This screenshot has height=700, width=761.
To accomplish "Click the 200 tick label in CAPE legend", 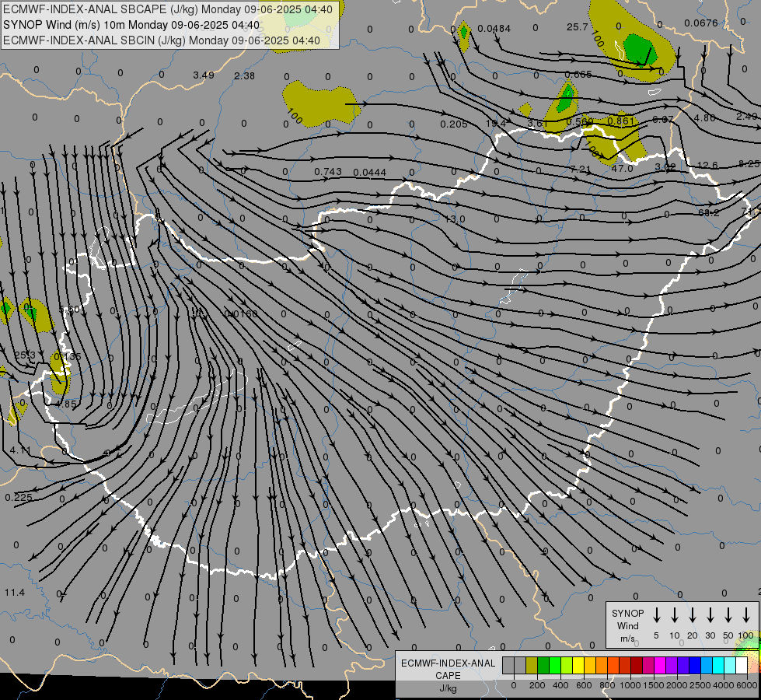I will pos(537,685).
